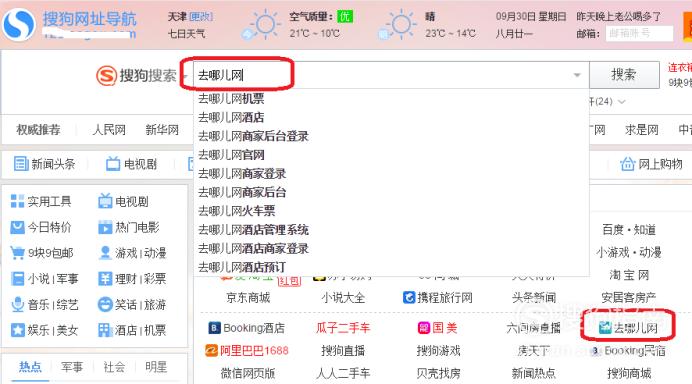Open the 搜狗游戏 link

(x=438, y=351)
